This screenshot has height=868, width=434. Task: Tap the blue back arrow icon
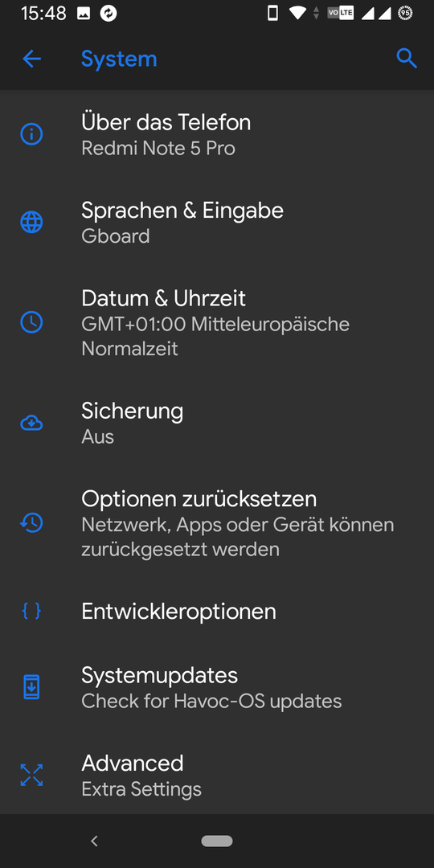click(x=31, y=58)
